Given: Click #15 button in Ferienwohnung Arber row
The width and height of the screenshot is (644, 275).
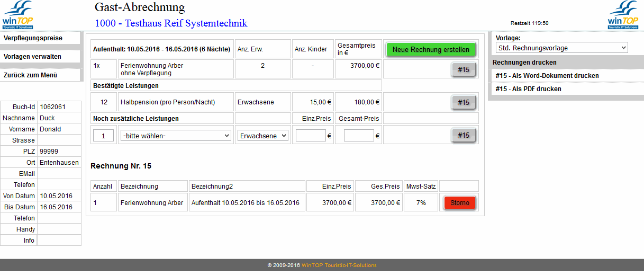Looking at the screenshot, I should [463, 69].
